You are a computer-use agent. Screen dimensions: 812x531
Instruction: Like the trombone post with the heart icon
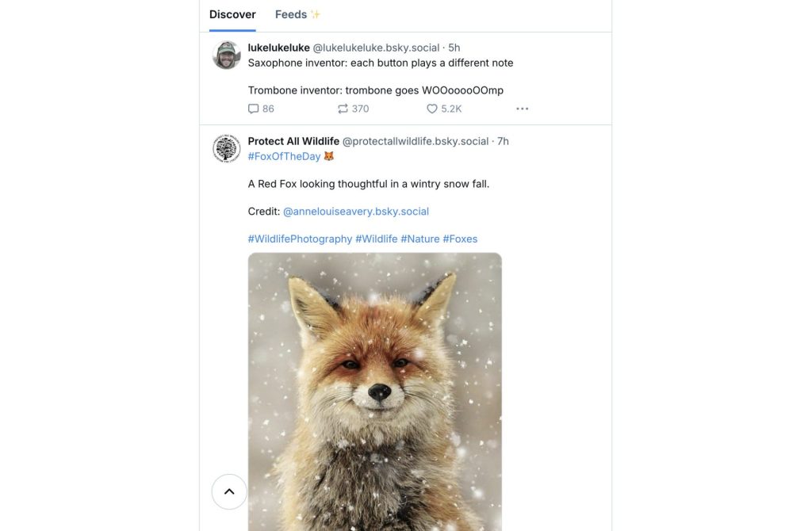(432, 109)
